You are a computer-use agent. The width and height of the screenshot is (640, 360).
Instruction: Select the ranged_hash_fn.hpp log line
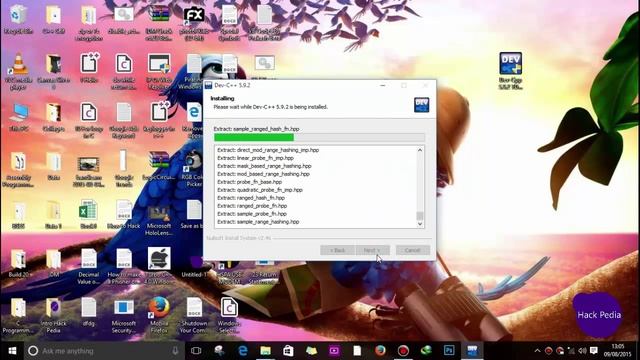pos(251,198)
